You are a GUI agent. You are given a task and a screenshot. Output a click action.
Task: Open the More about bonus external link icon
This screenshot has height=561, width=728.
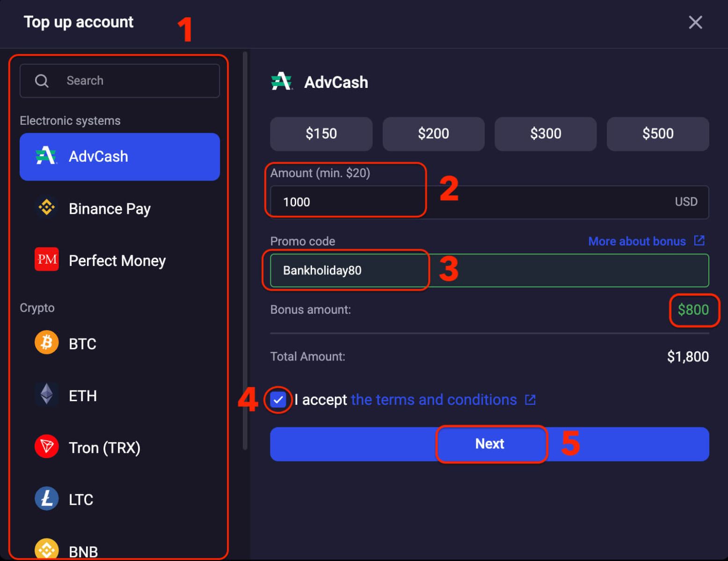699,240
